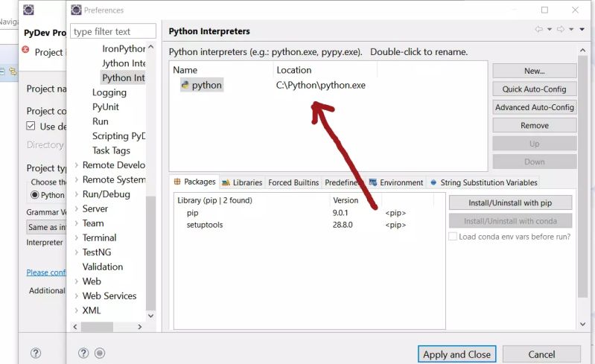Open the view menu triangle in Preferences header

[582, 29]
